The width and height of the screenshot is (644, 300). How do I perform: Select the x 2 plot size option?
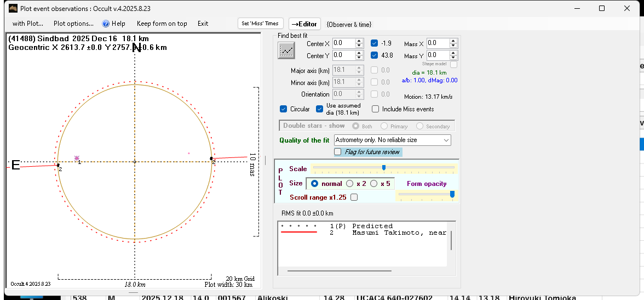click(350, 184)
